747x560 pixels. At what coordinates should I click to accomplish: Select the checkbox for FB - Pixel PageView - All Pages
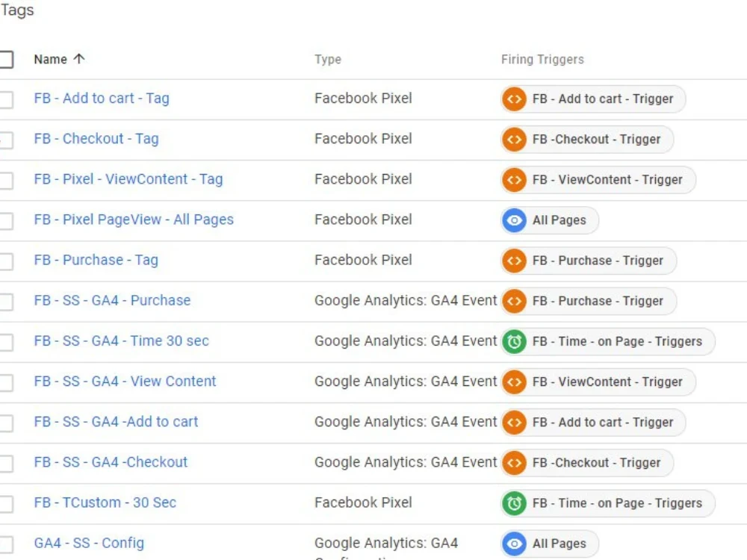(6, 221)
